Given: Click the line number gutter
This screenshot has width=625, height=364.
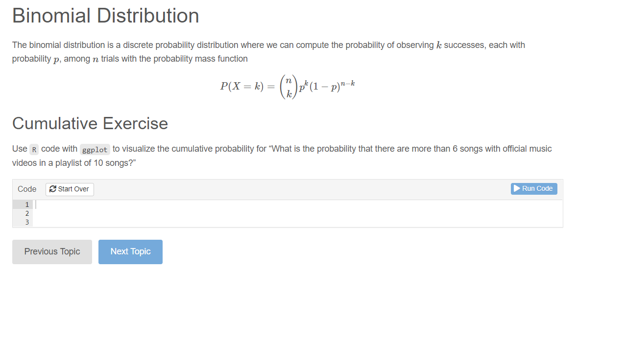Looking at the screenshot, I should [x=23, y=213].
